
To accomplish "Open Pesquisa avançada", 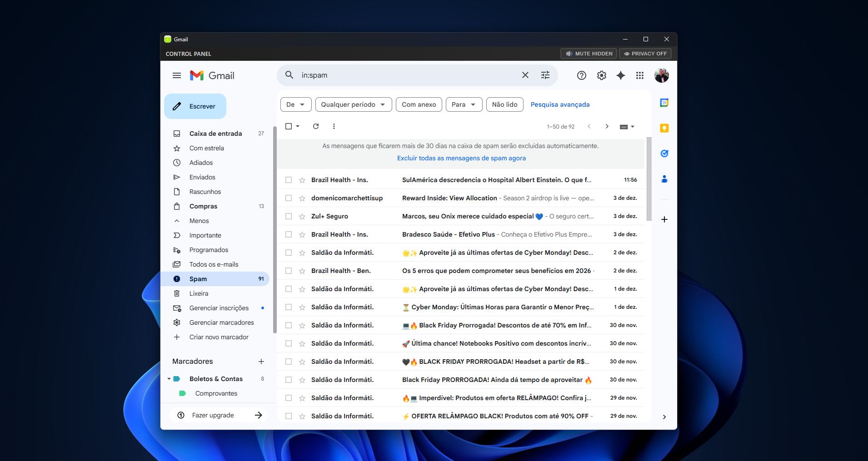I will [x=560, y=104].
